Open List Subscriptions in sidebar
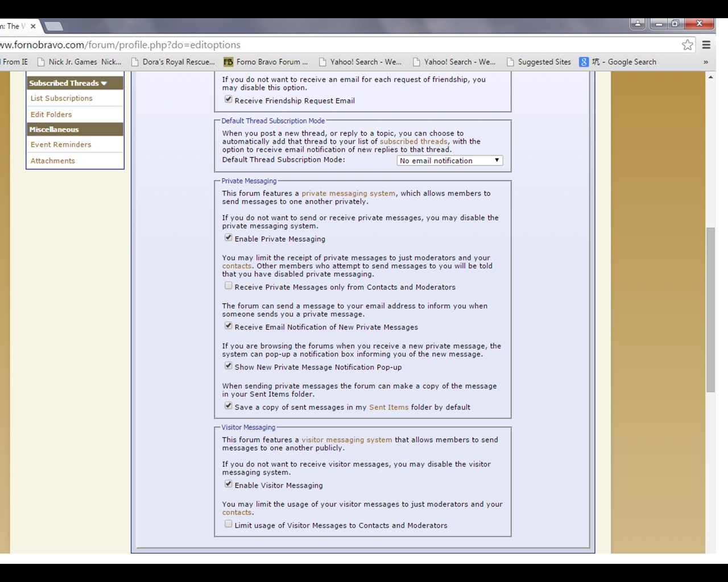 (61, 98)
